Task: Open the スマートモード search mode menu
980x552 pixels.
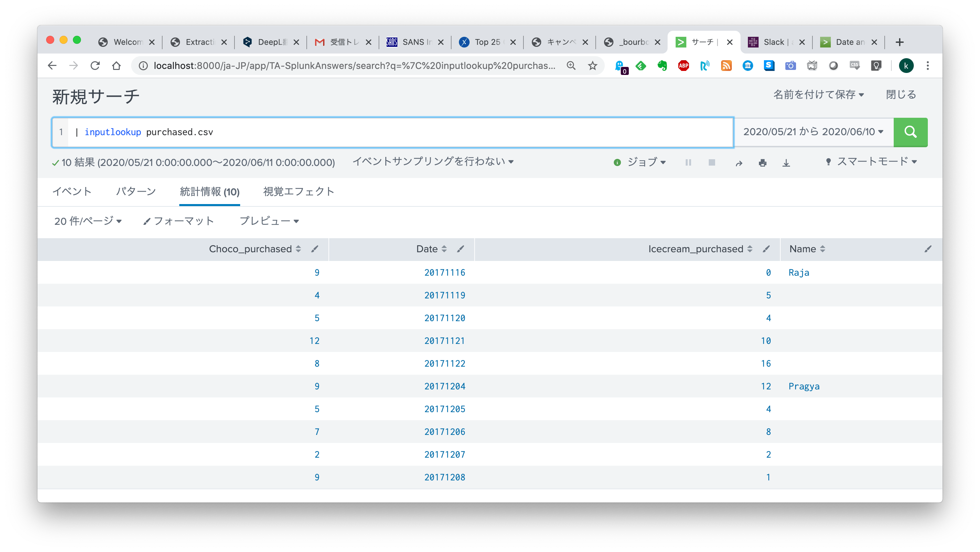Action: [x=872, y=162]
